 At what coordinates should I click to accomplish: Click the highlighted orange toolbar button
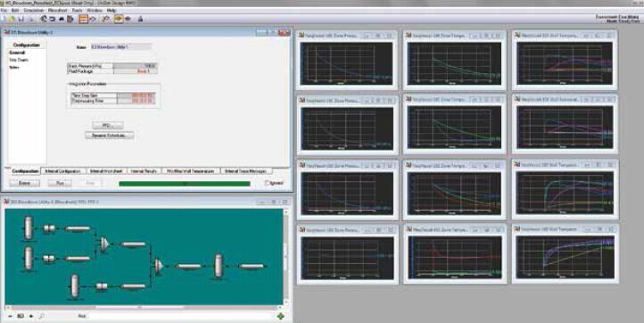[83, 19]
